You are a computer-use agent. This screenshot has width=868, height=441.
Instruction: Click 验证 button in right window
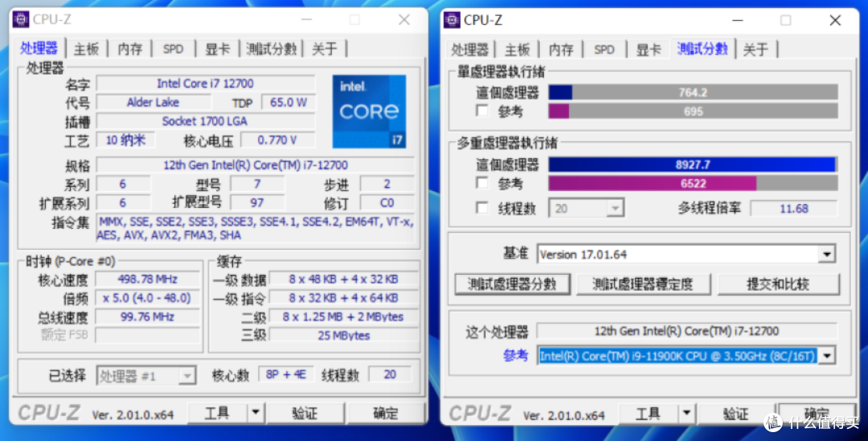tap(736, 414)
